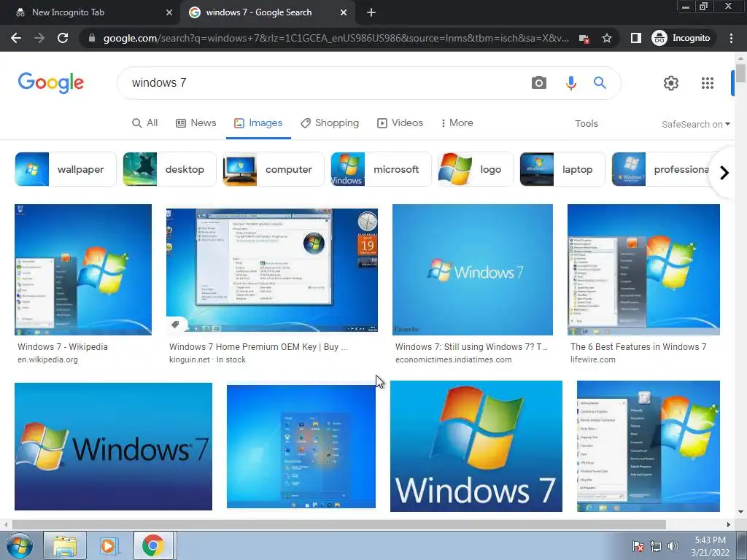The height and width of the screenshot is (560, 747).
Task: Open the blurred start menu concept image
Action: tap(301, 446)
